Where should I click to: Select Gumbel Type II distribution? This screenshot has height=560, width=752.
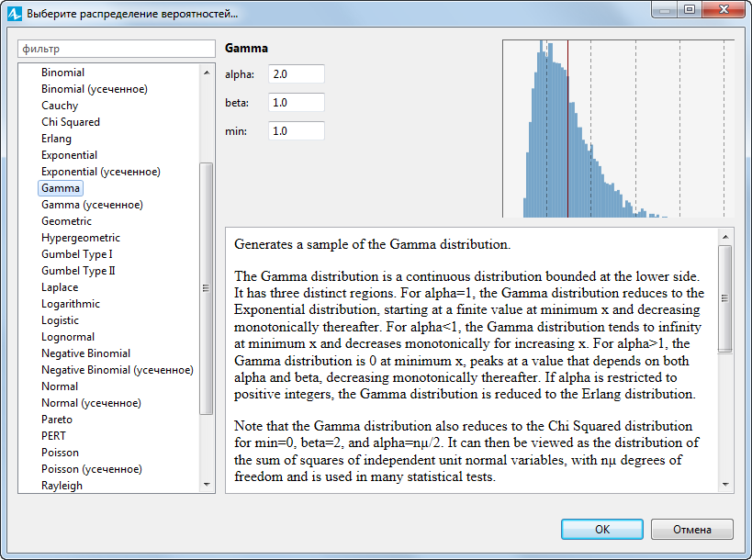click(78, 271)
